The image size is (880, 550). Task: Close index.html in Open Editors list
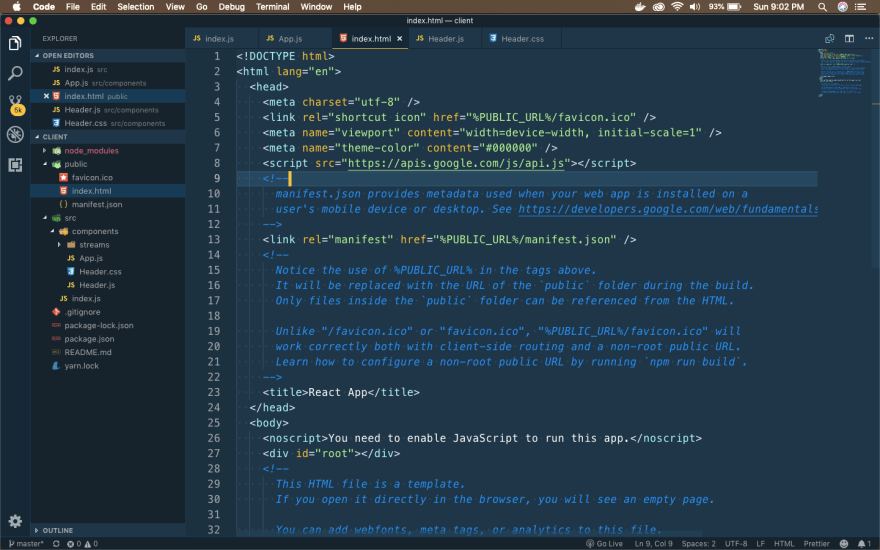pos(47,96)
